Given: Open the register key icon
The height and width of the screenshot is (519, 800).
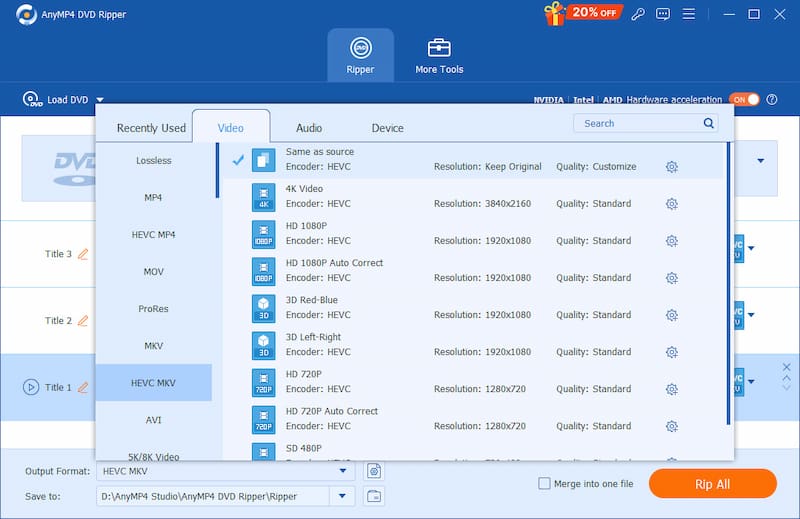Looking at the screenshot, I should pos(638,14).
